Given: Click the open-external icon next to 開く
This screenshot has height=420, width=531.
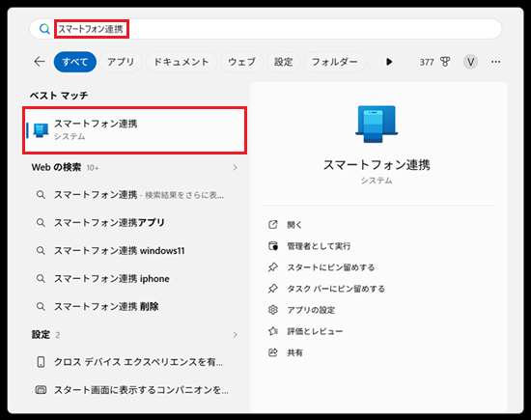Looking at the screenshot, I should (x=273, y=225).
